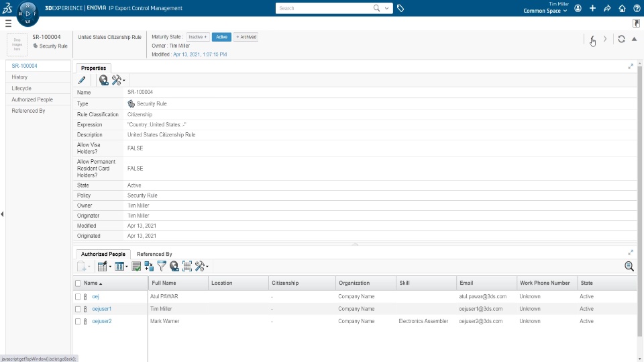Set maturity state to Inactive
Screen dimensions: 644x362
tap(197, 37)
